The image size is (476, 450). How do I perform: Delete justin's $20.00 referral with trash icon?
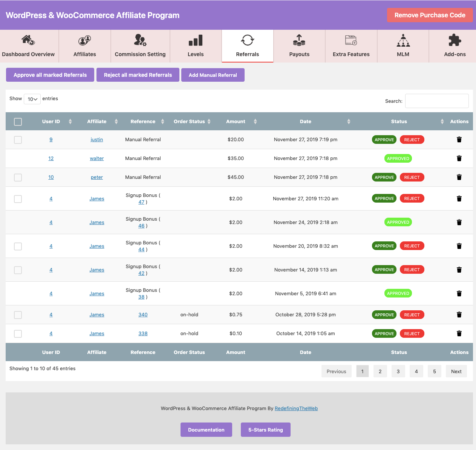(459, 139)
